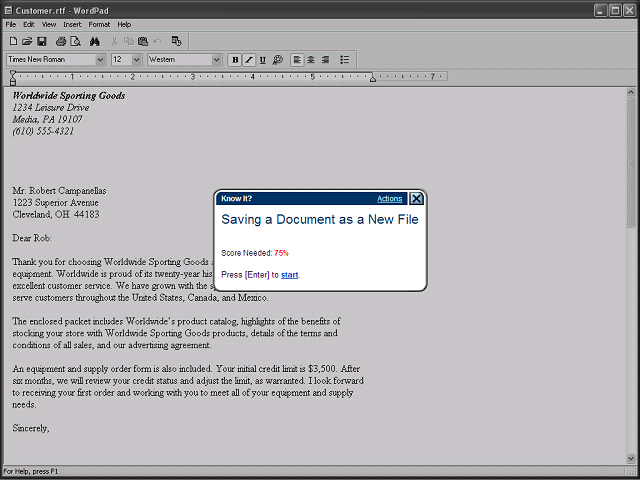Click 'Saving a Document as a New File' title

(x=320, y=220)
